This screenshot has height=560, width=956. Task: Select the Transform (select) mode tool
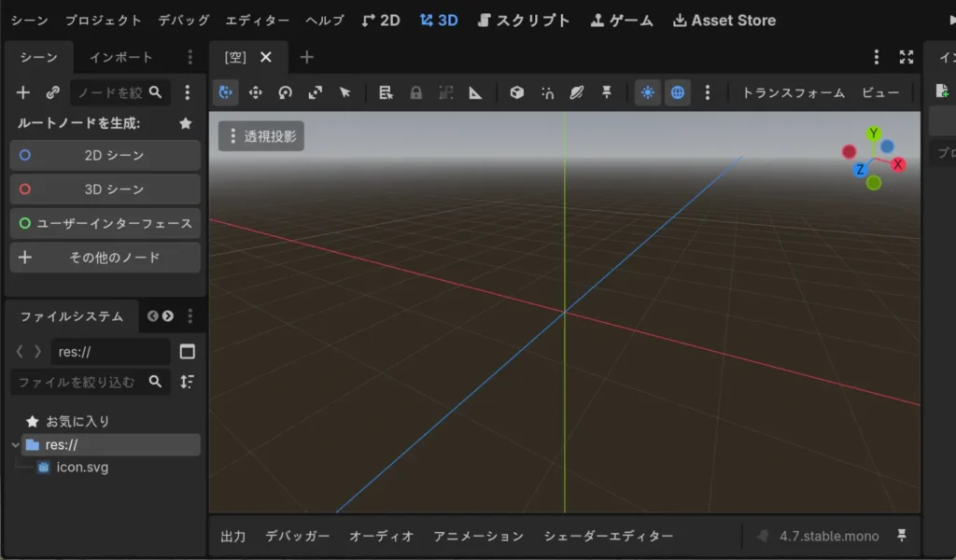point(226,92)
